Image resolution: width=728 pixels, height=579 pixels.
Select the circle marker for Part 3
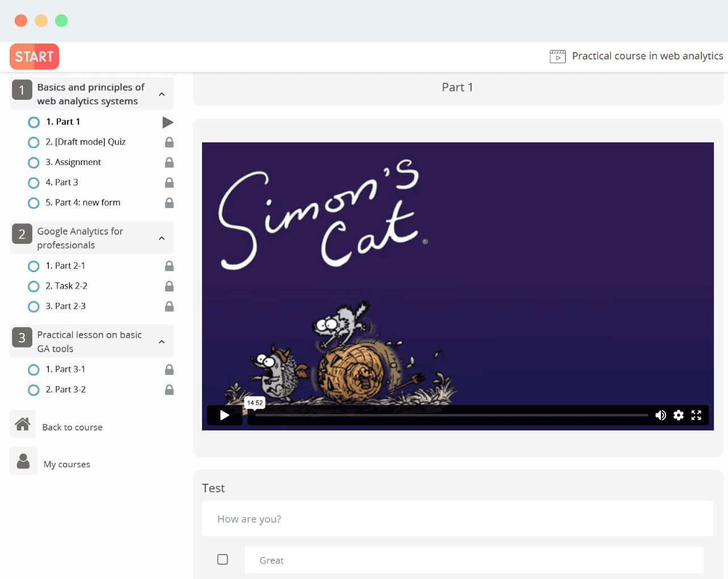click(x=34, y=183)
